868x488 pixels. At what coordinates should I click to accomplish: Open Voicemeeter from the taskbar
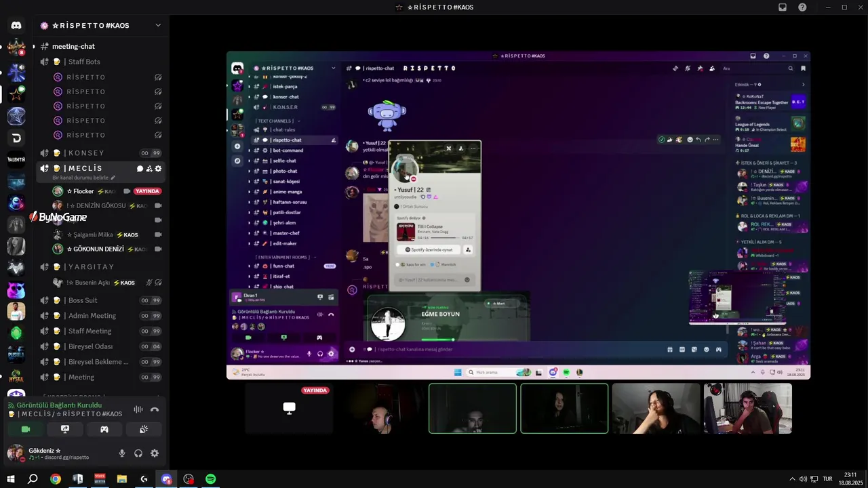coord(100,479)
